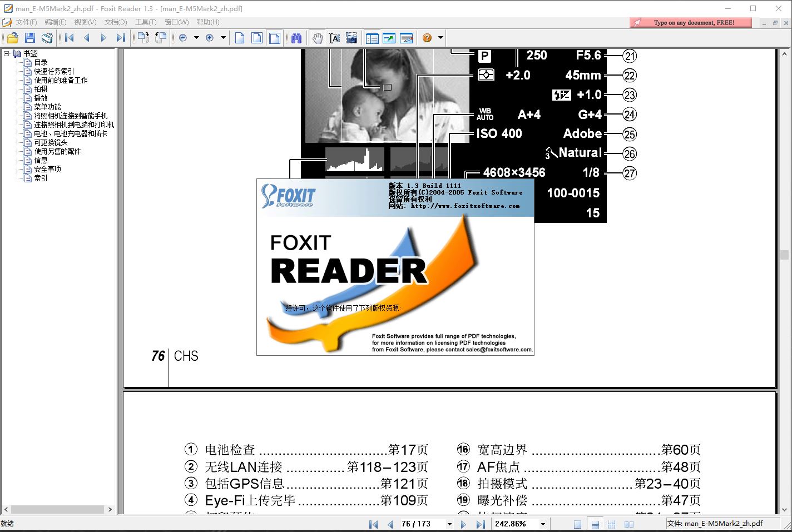
Task: Open the 242.86% zoom level dropdown
Action: coord(543,524)
